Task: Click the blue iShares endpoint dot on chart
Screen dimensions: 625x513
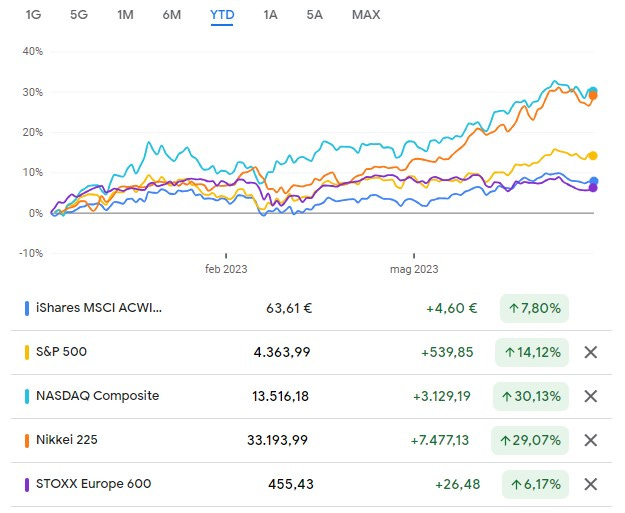Action: (x=594, y=181)
